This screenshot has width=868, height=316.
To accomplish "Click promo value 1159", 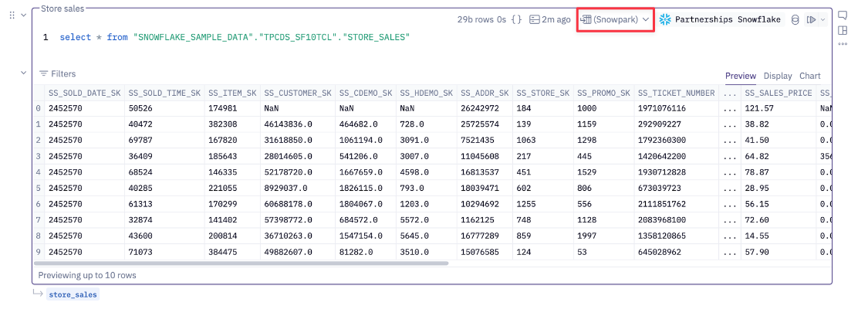I will (x=586, y=124).
